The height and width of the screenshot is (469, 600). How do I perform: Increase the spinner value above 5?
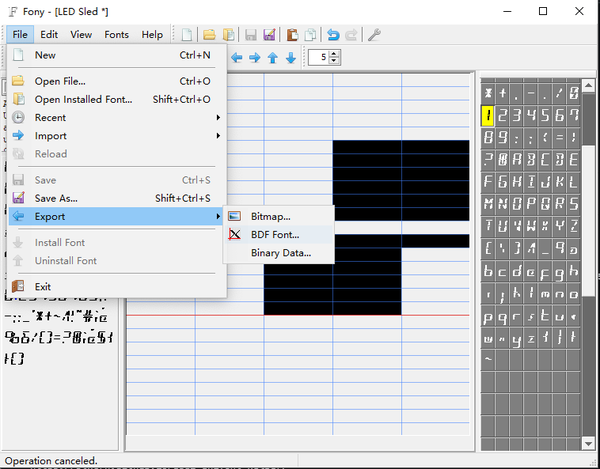(334, 54)
